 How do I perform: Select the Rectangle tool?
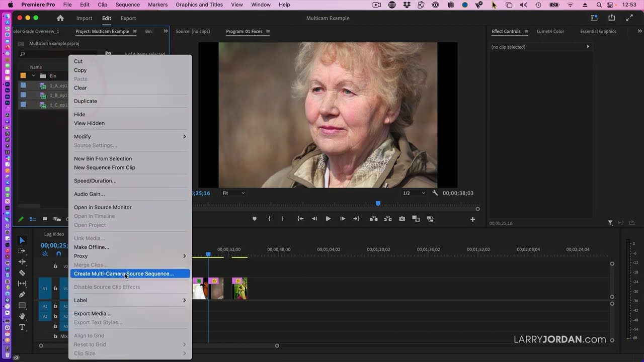(22, 305)
